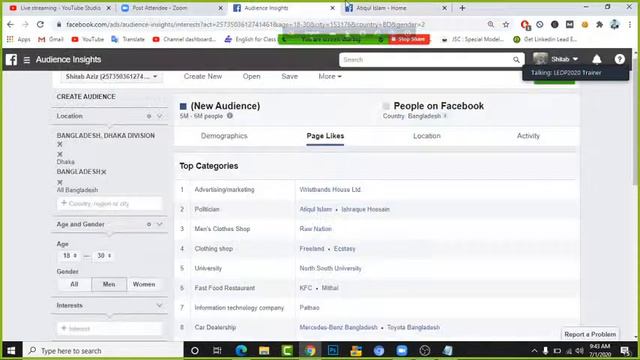The width and height of the screenshot is (640, 360).
Task: Open Zoom from the taskbar
Action: click(402, 351)
